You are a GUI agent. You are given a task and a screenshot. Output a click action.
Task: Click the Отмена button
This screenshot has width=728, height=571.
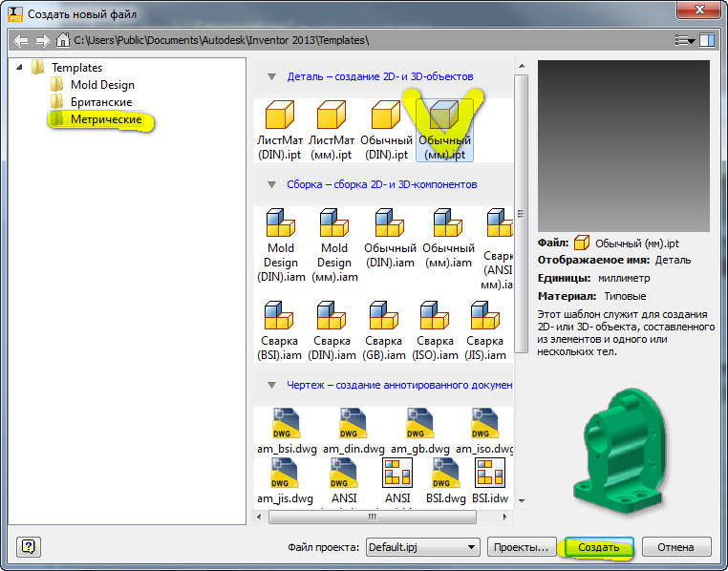676,547
